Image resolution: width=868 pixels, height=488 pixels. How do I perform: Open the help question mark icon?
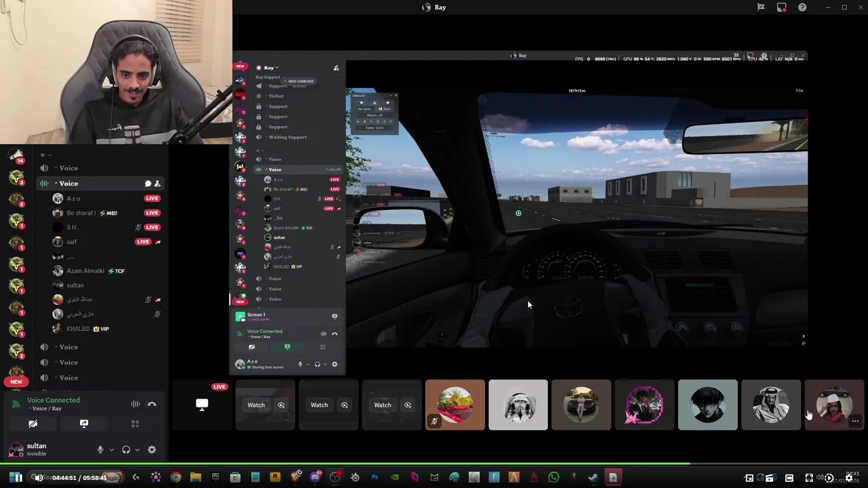(802, 7)
